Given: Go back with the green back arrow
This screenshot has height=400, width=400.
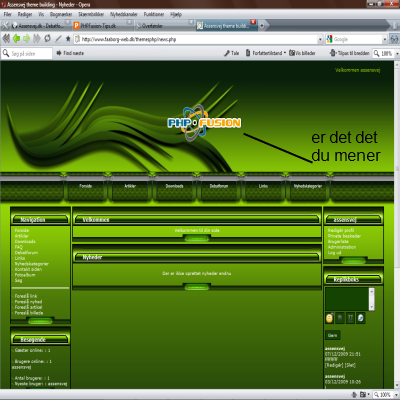Looking at the screenshot, I should (16, 39).
